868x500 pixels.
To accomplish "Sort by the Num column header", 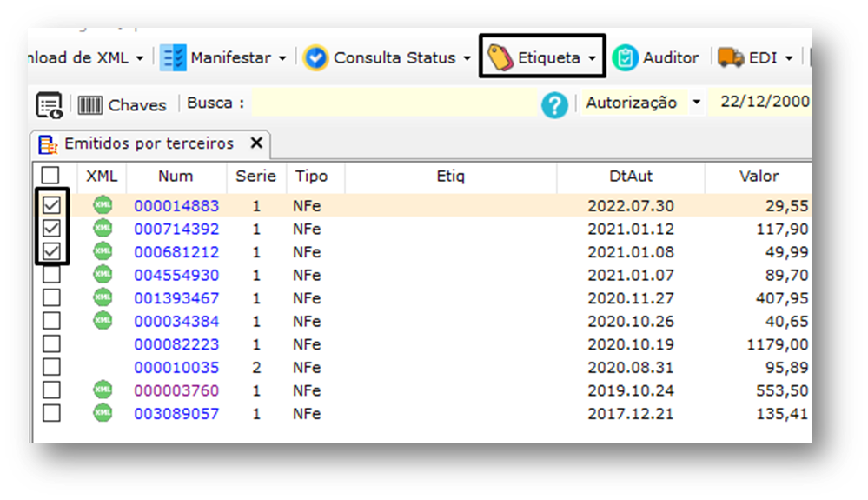I will click(176, 176).
